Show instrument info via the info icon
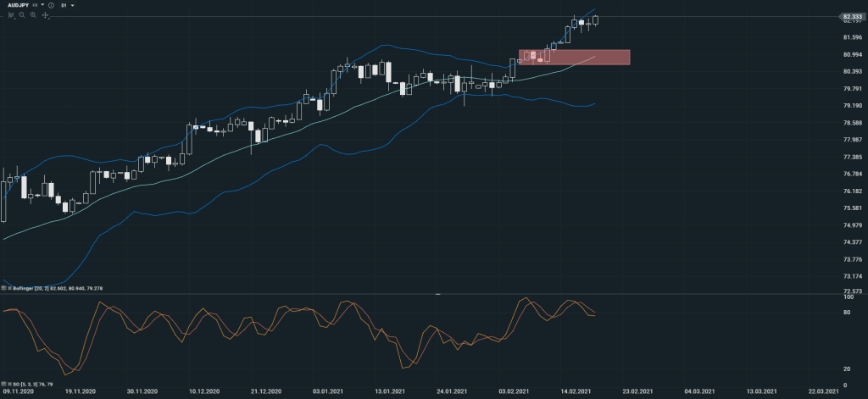This screenshot has width=868, height=399. 51,5
